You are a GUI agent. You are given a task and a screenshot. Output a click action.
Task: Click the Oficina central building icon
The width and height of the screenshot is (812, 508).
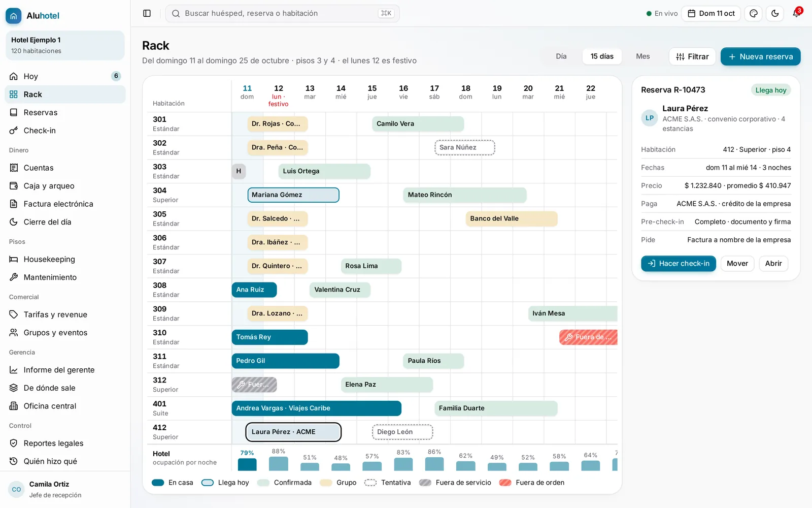point(14,406)
